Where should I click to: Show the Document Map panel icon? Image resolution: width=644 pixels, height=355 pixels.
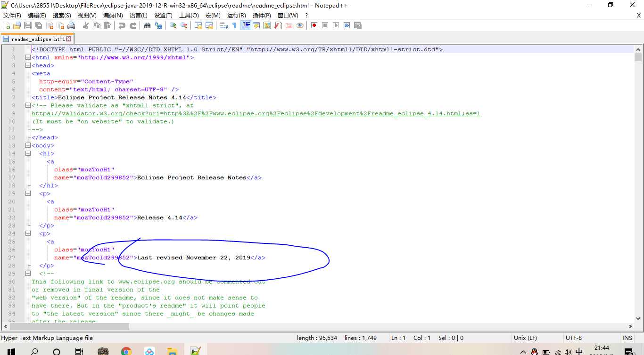(x=267, y=25)
